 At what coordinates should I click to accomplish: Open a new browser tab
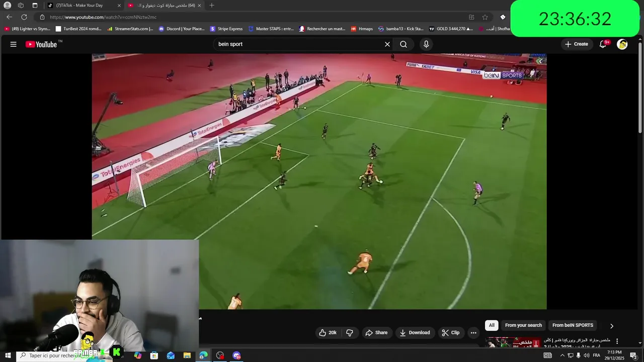(x=212, y=6)
